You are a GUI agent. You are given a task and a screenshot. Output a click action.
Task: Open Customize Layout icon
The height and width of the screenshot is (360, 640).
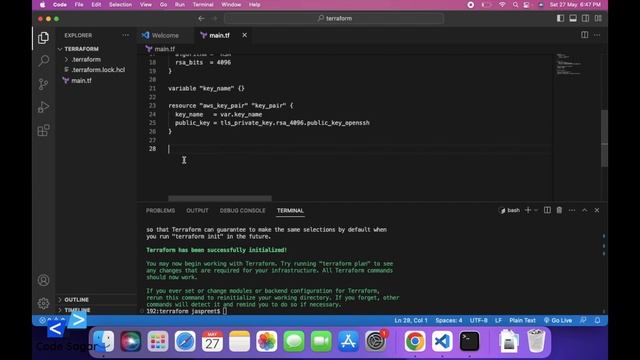pyautogui.click(x=598, y=18)
